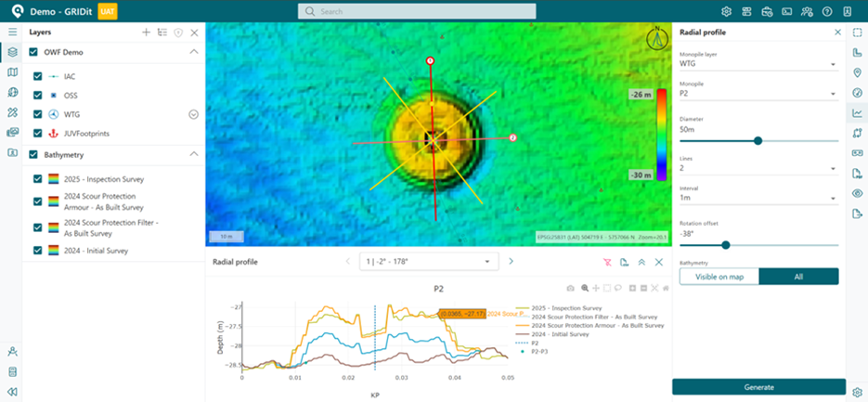Image resolution: width=868 pixels, height=402 pixels.
Task: Open the Lines dropdown
Action: point(758,168)
